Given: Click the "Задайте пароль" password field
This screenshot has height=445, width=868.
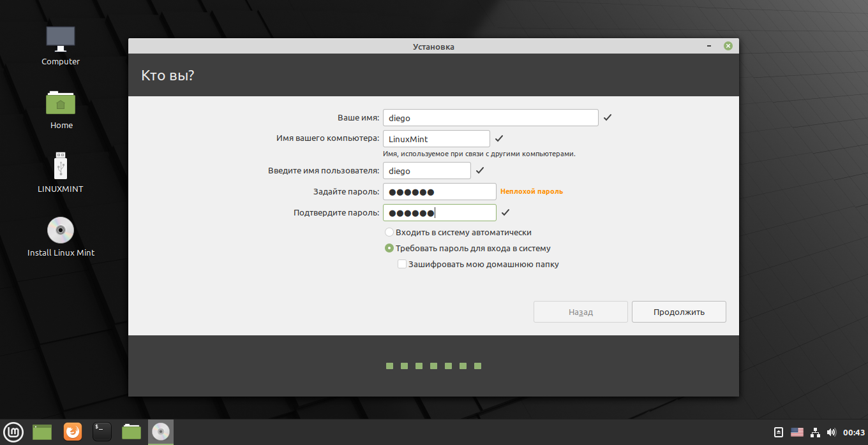Looking at the screenshot, I should tap(439, 192).
